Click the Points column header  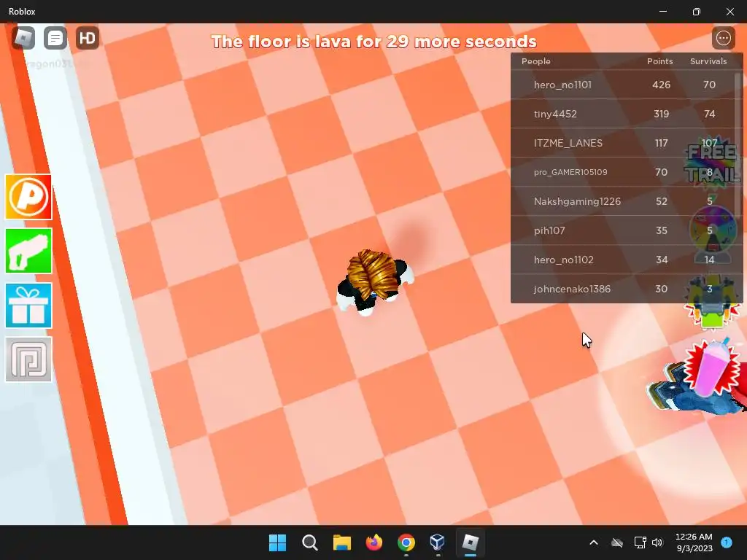(659, 61)
